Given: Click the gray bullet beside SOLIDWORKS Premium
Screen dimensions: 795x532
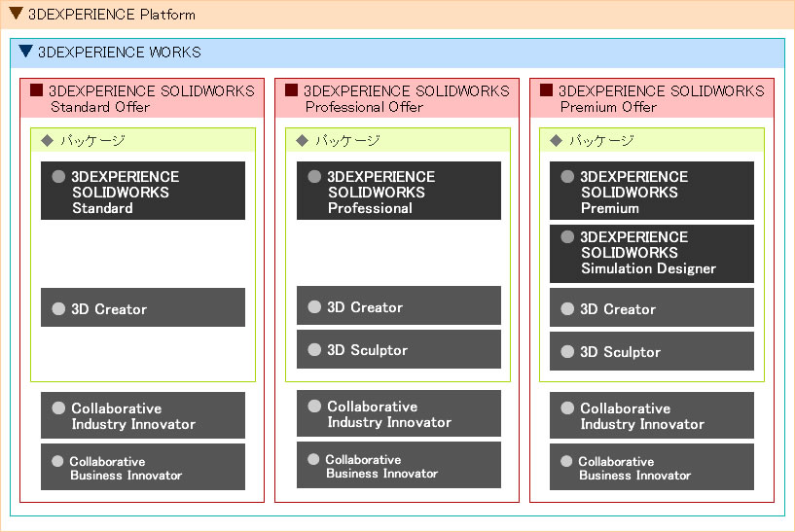Looking at the screenshot, I should [x=567, y=176].
